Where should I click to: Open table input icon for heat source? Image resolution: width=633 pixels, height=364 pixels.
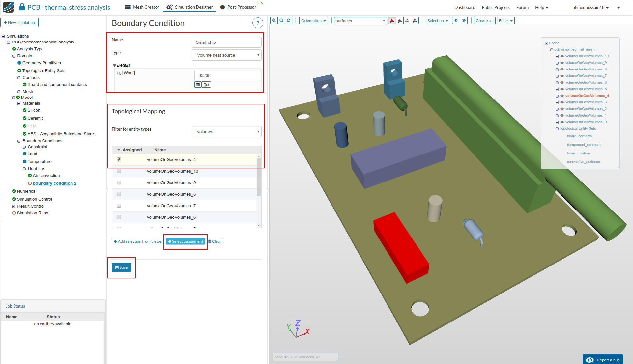pyautogui.click(x=198, y=85)
